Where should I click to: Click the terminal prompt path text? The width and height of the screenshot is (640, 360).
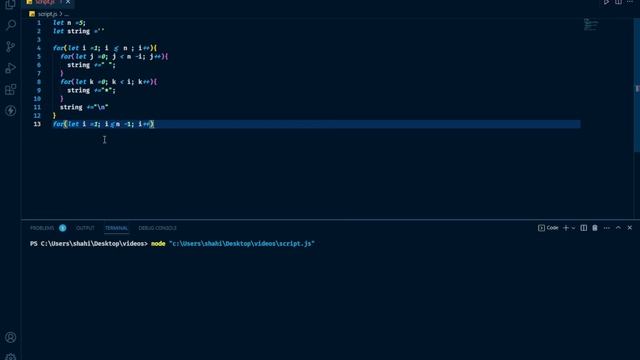click(89, 244)
